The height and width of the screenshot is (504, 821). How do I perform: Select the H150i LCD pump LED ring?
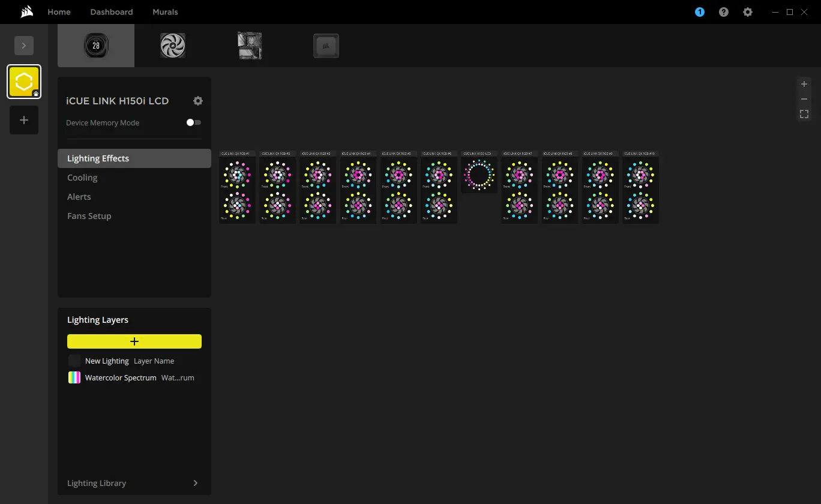[479, 175]
